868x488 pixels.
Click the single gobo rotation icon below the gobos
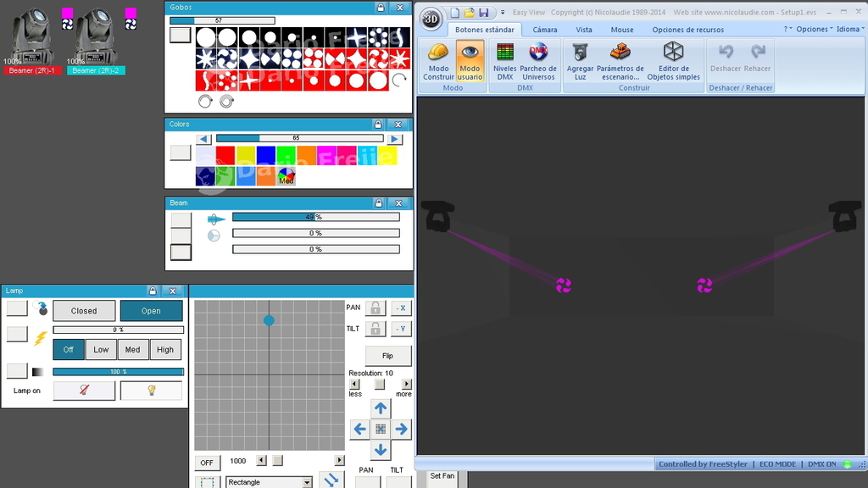(x=205, y=102)
